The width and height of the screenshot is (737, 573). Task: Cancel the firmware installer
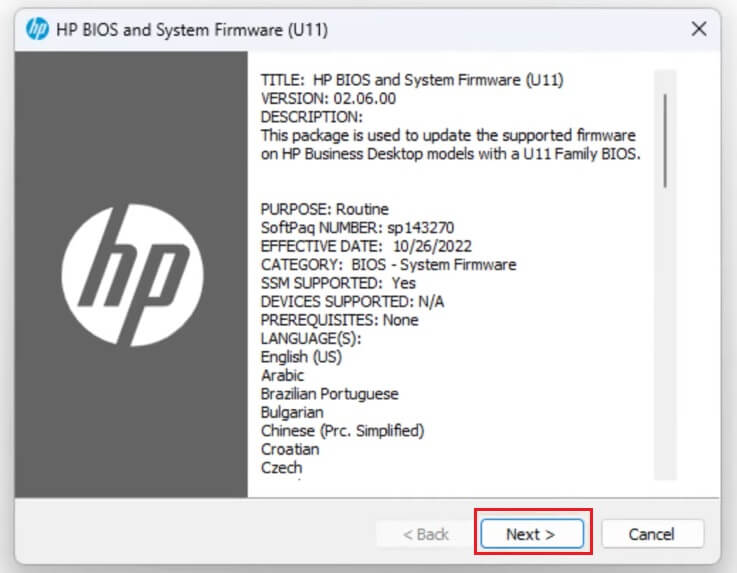[x=652, y=534]
